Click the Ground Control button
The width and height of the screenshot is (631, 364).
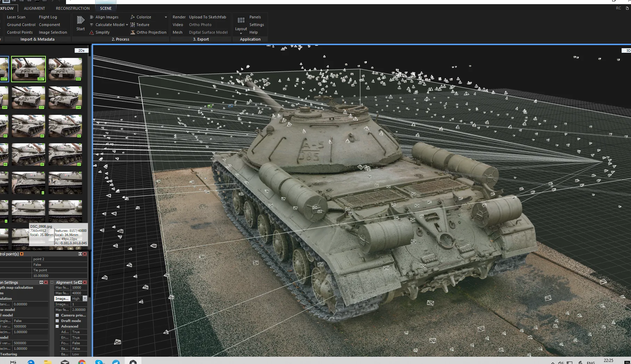[21, 25]
